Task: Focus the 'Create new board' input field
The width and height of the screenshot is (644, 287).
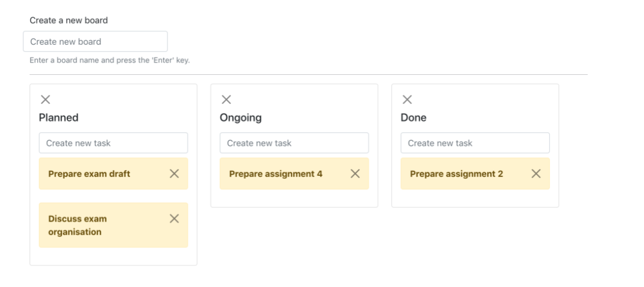Action: pos(95,41)
